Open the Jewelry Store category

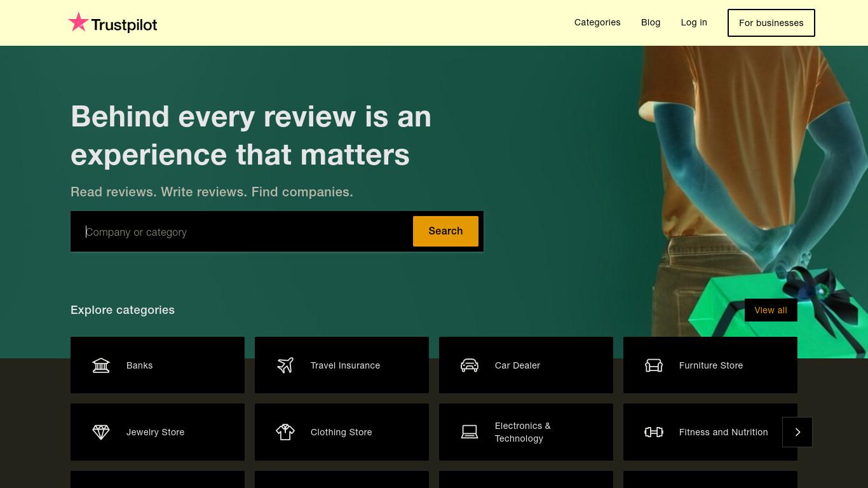tap(158, 432)
